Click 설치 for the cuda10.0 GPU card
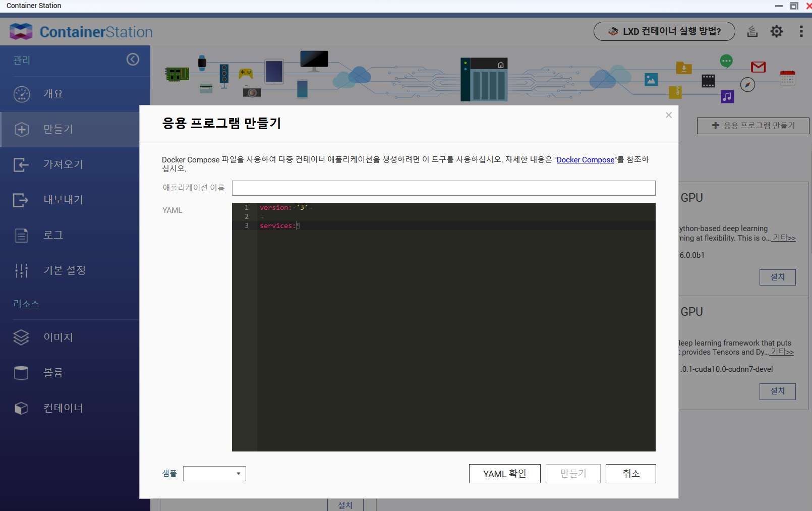This screenshot has width=812, height=511. (778, 391)
